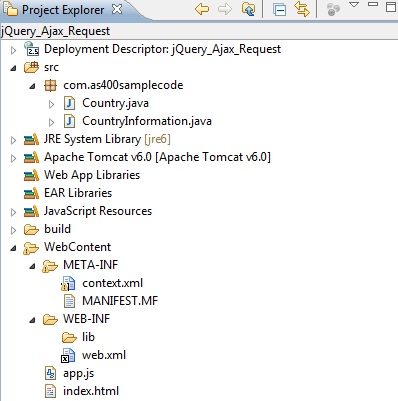Click the Apache Tomcat library icon
The image size is (398, 401).
point(31,158)
